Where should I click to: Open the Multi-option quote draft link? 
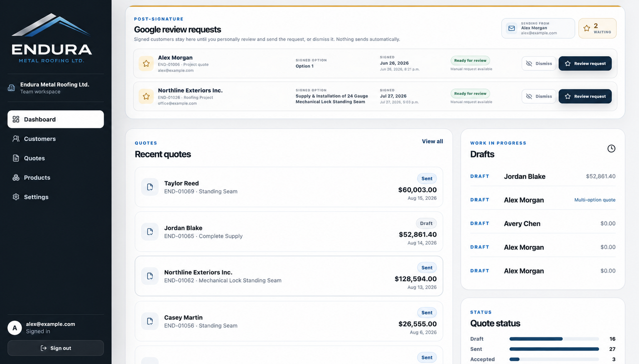coord(595,200)
